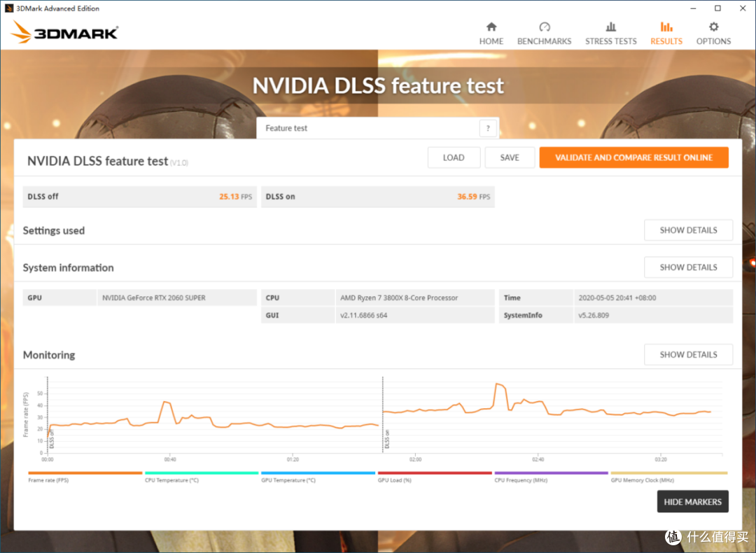Toggle Frame rate (FPS) legend color bar

pos(85,473)
